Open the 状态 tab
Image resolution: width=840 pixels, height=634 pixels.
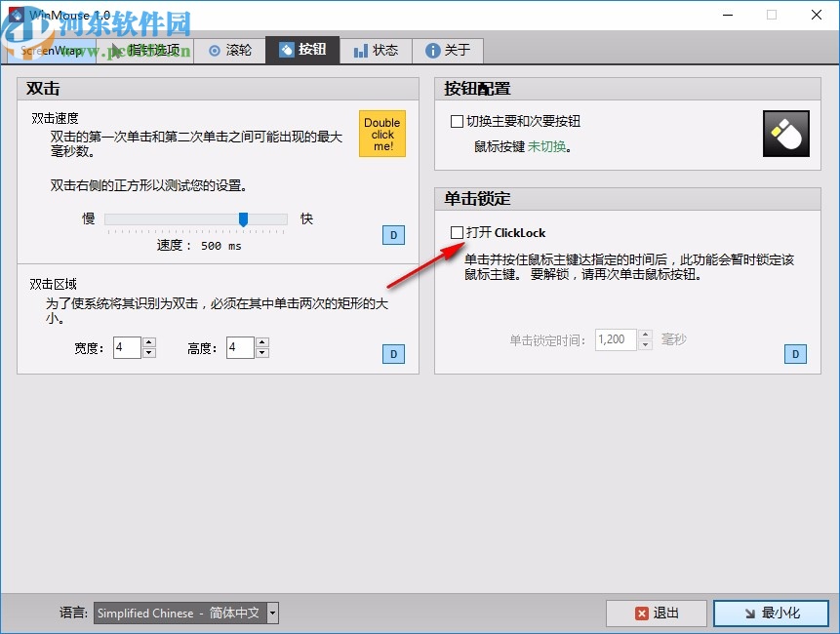point(376,51)
